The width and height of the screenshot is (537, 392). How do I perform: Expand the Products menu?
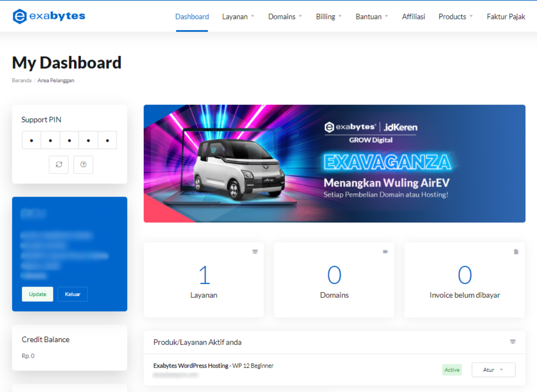(x=456, y=17)
